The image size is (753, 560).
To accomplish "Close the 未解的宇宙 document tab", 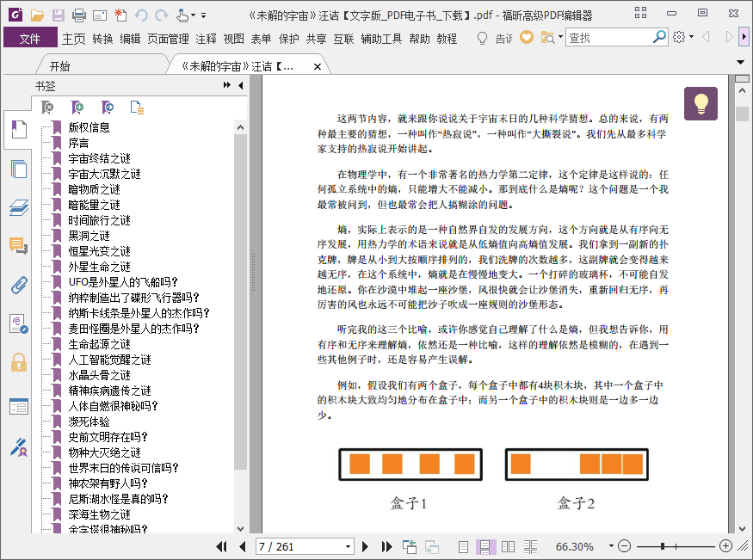I will tap(317, 67).
